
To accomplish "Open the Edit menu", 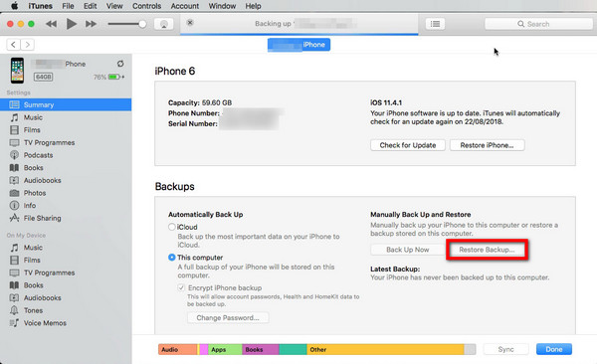I will tap(91, 6).
